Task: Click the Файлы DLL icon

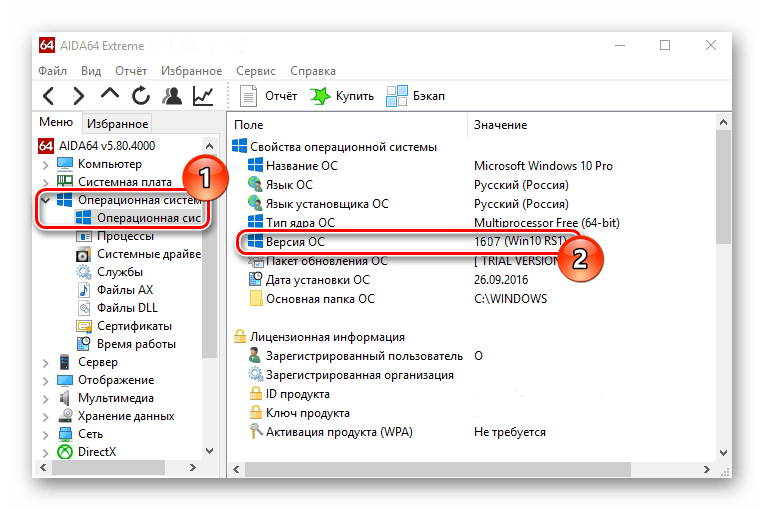Action: tap(84, 308)
